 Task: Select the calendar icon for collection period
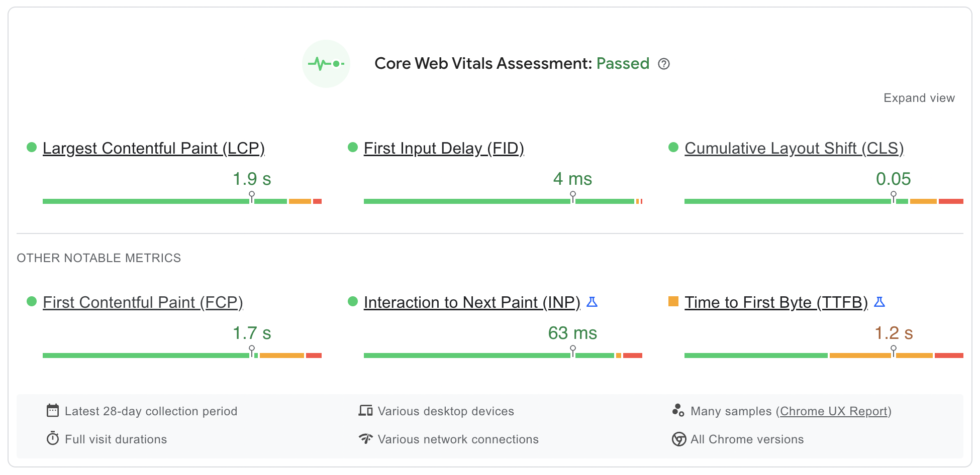pos(52,411)
